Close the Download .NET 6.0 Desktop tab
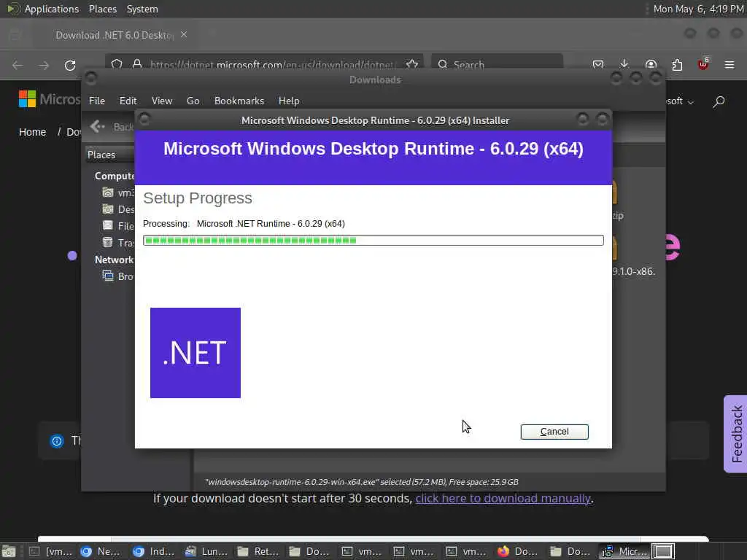 (x=184, y=35)
